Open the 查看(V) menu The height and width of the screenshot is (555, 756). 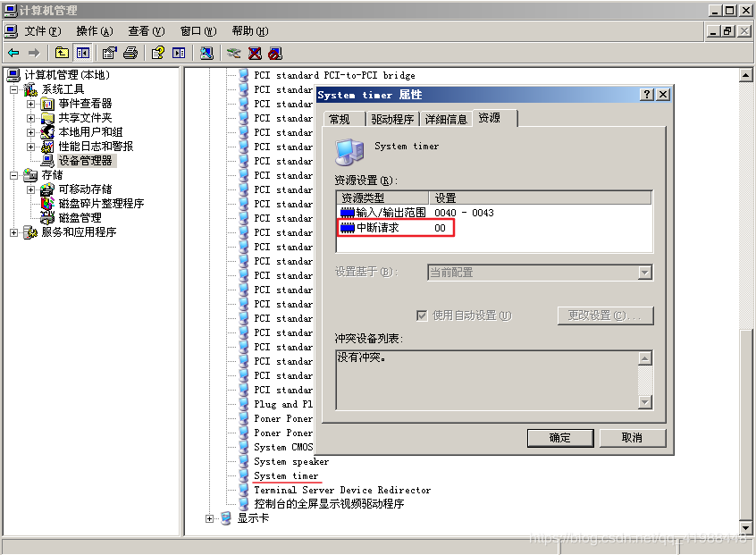click(146, 31)
